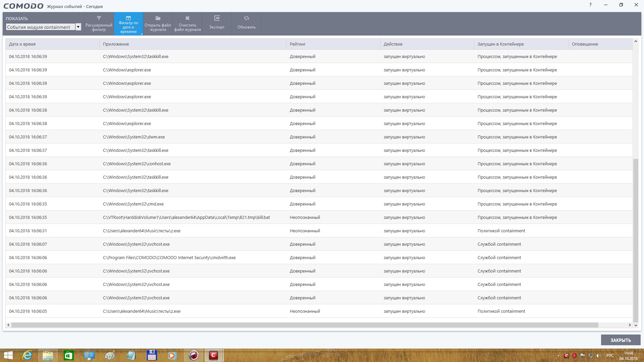Open the help question mark icon
This screenshot has width=644, height=362.
(590, 5)
